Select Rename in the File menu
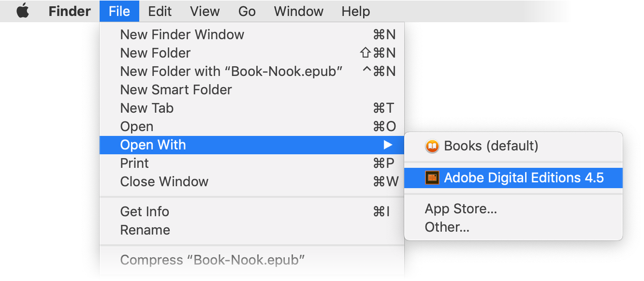Viewport: 644px width, 281px height. (x=252, y=230)
